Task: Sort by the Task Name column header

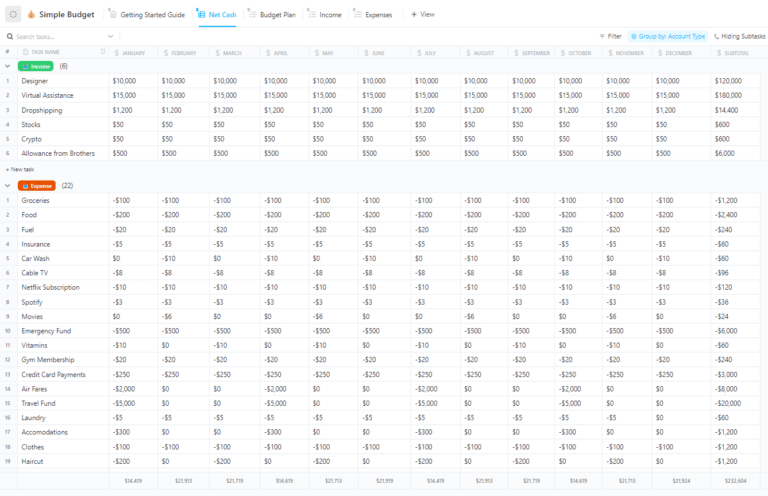Action: (x=45, y=52)
